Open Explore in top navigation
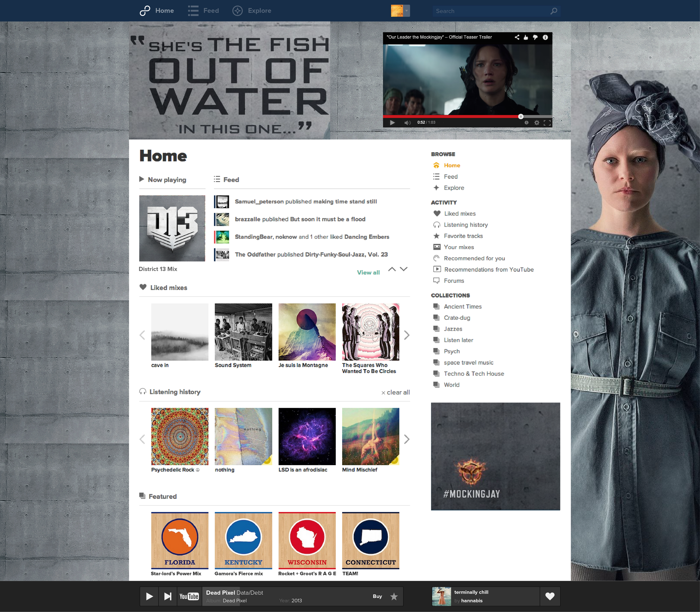700x612 pixels. [259, 11]
